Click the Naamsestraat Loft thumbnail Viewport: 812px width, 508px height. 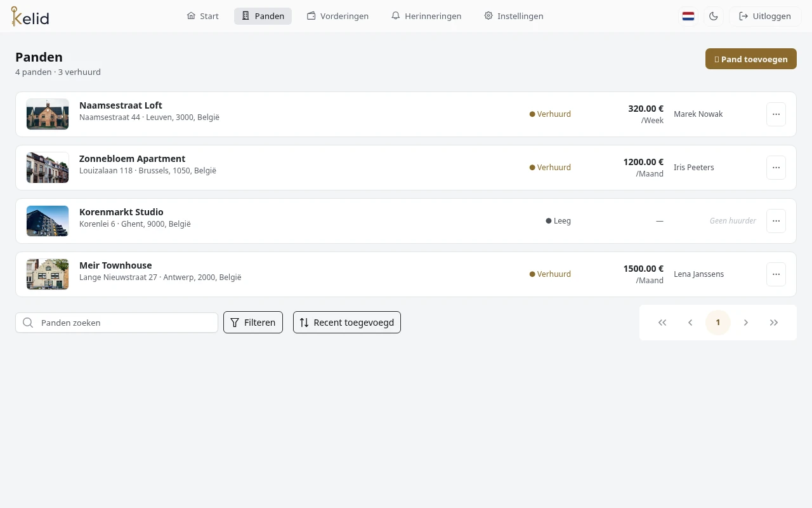pyautogui.click(x=48, y=114)
